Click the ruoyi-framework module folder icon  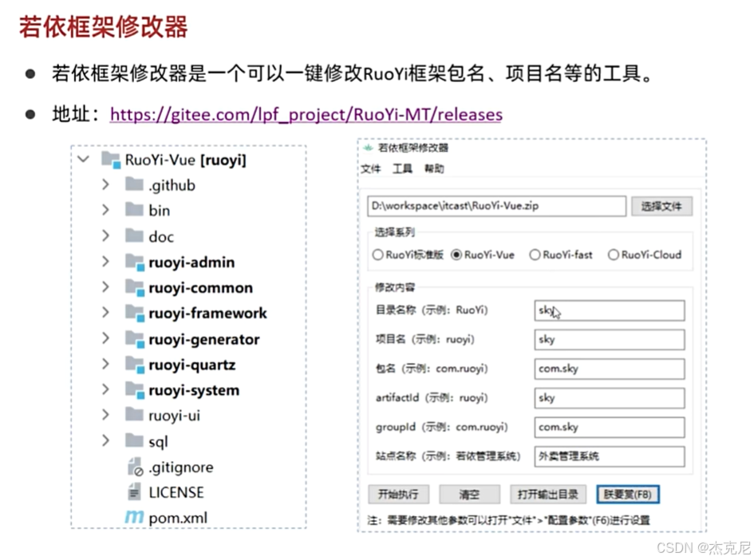[135, 313]
